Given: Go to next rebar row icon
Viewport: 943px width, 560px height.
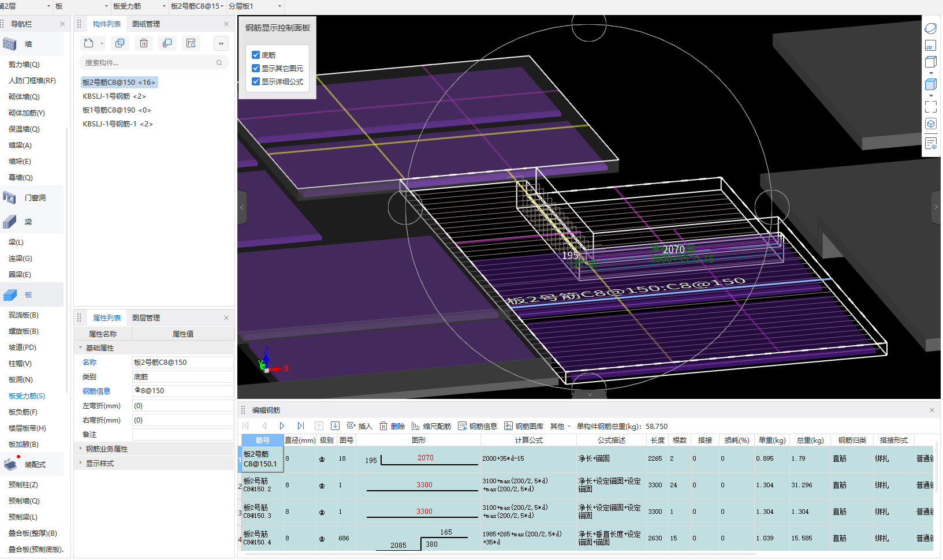Looking at the screenshot, I should tap(282, 426).
